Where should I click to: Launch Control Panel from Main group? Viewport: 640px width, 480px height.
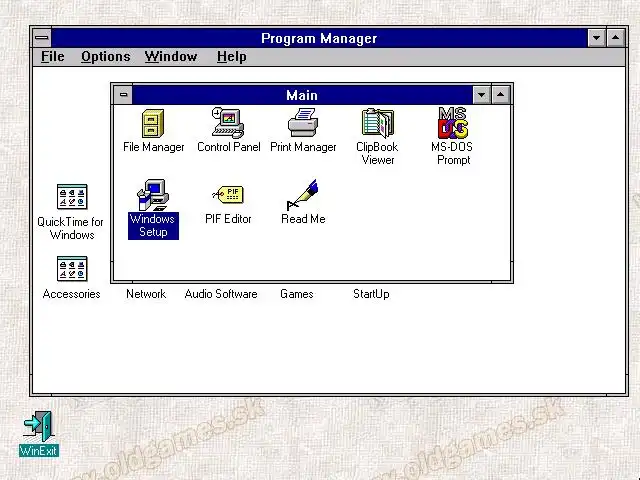[x=228, y=123]
